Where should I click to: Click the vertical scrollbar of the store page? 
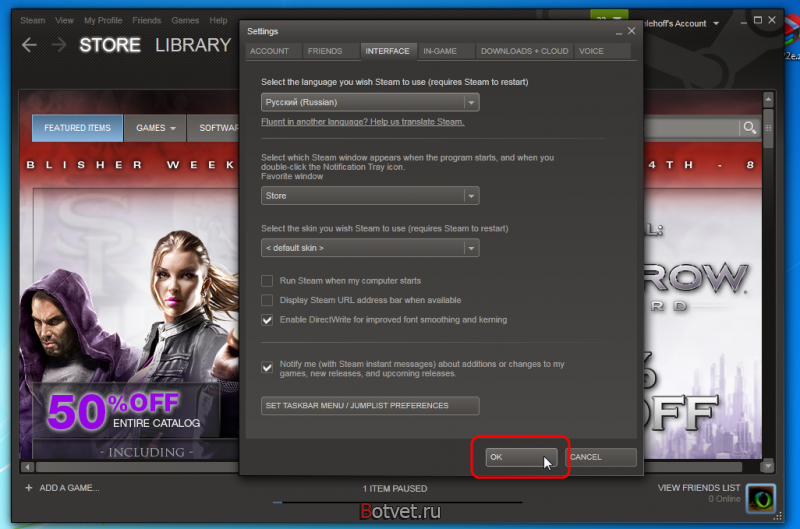coord(768,129)
